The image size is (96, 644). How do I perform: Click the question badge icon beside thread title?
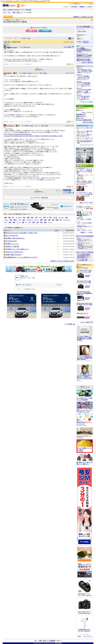tap(5, 42)
